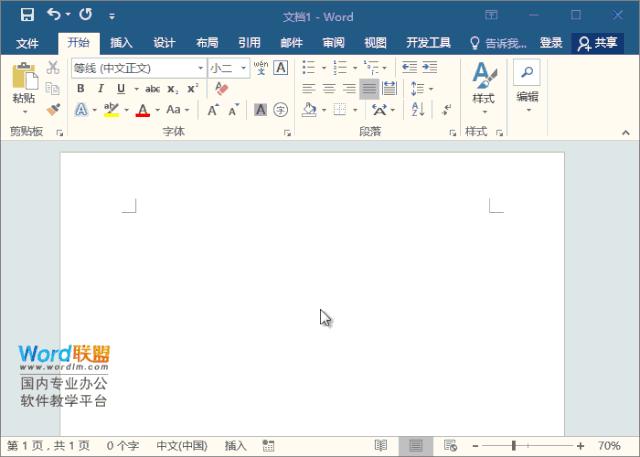Toggle strikethrough abc formatting
Viewport: 640px width, 457px height.
[152, 89]
